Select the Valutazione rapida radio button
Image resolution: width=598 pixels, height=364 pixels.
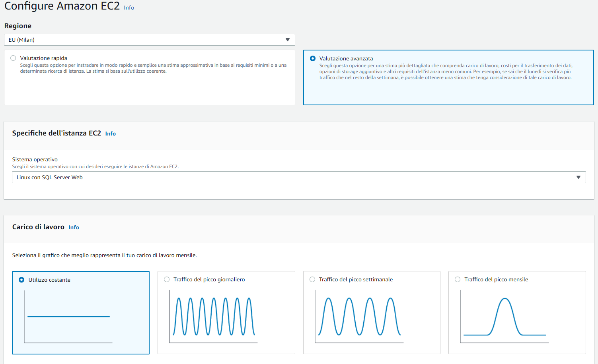pyautogui.click(x=13, y=58)
